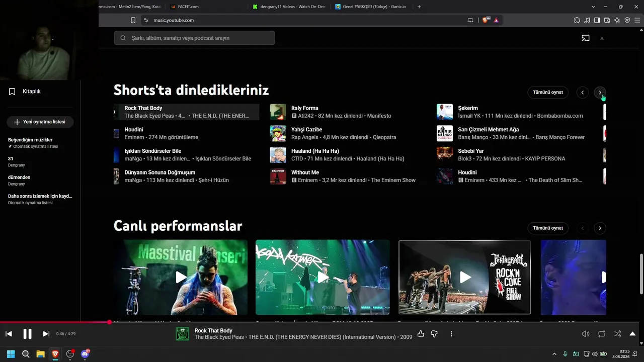This screenshot has height=362, width=644.
Task: Select Işıkları Söndürseler Bile by maNga
Action: click(187, 155)
